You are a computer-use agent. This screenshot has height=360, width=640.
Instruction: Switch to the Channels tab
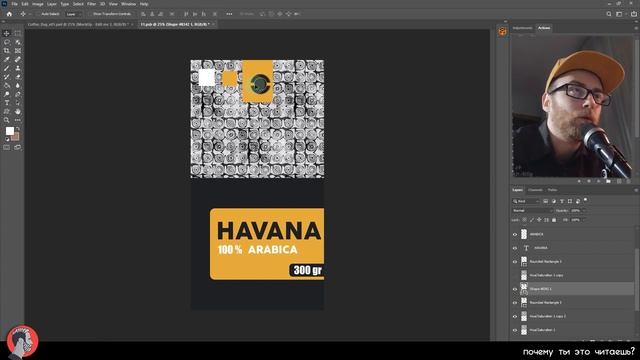pyautogui.click(x=535, y=190)
